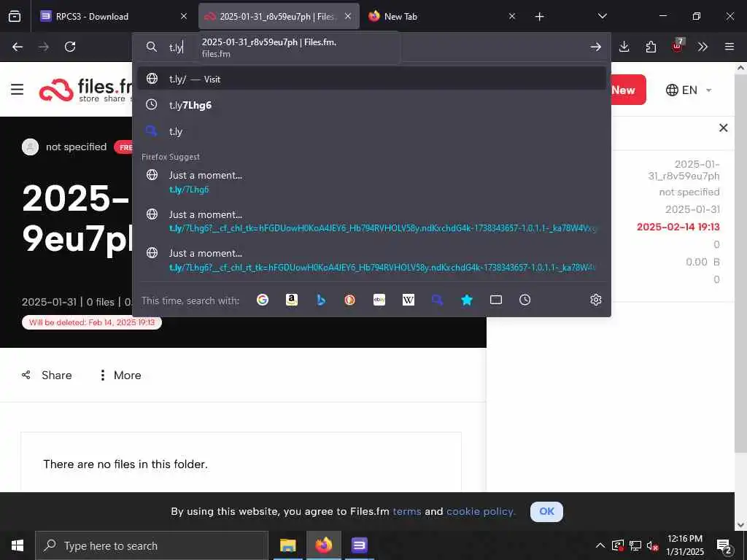Show more tools overflow chevron
The width and height of the screenshot is (747, 560).
(x=703, y=47)
